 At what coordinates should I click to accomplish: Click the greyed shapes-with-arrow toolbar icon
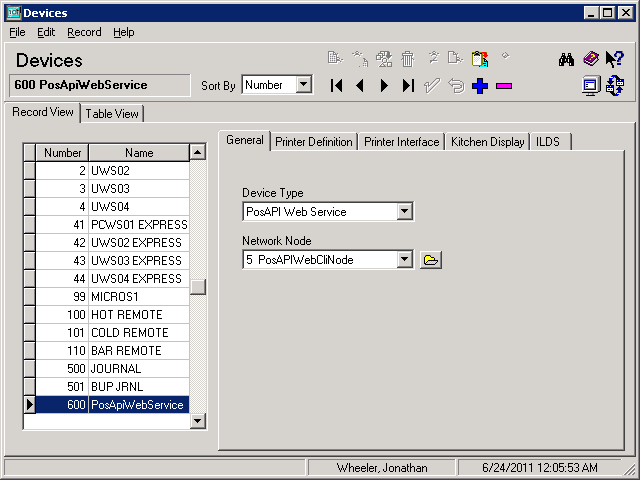[384, 59]
